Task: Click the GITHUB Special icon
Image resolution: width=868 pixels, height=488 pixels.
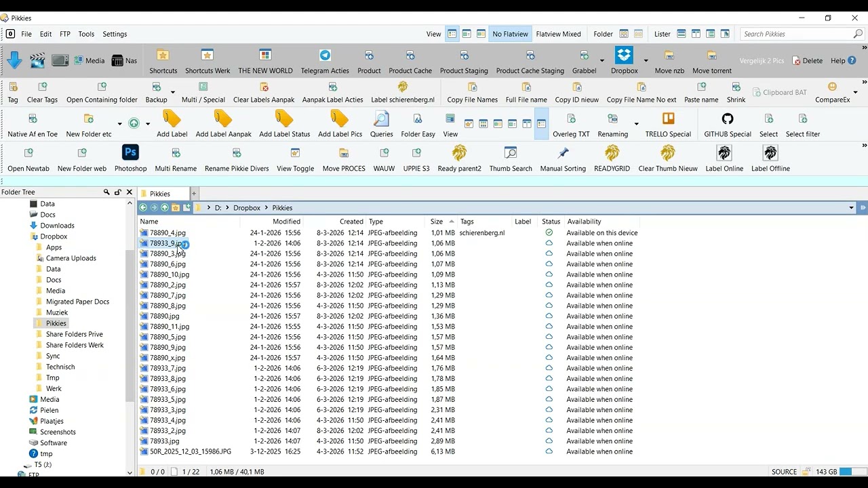Action: (727, 120)
